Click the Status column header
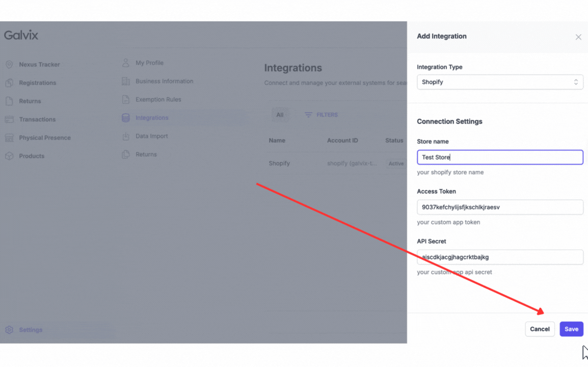This screenshot has height=367, width=588. pyautogui.click(x=394, y=140)
